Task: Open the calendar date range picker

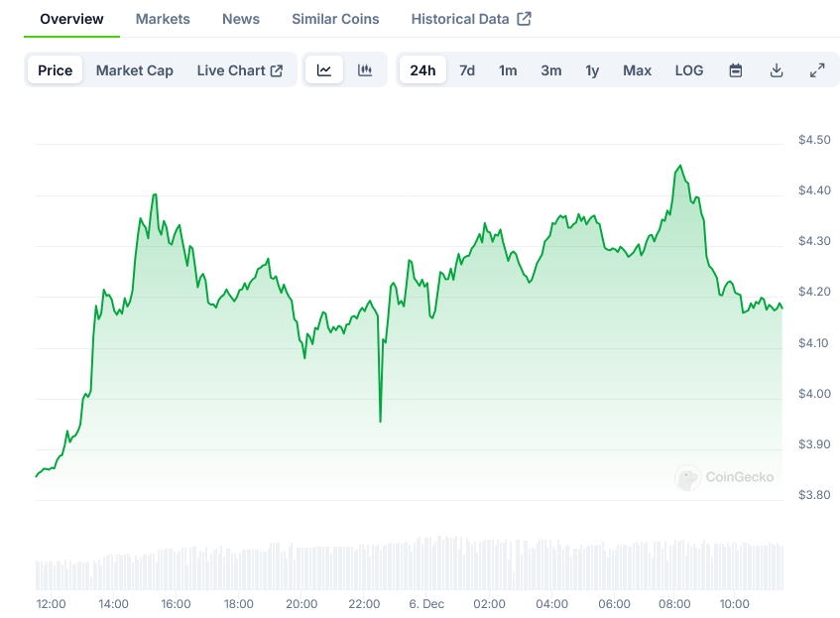Action: (x=736, y=70)
